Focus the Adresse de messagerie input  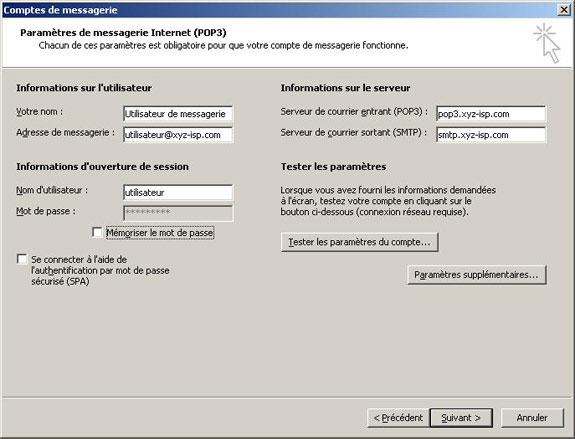178,135
